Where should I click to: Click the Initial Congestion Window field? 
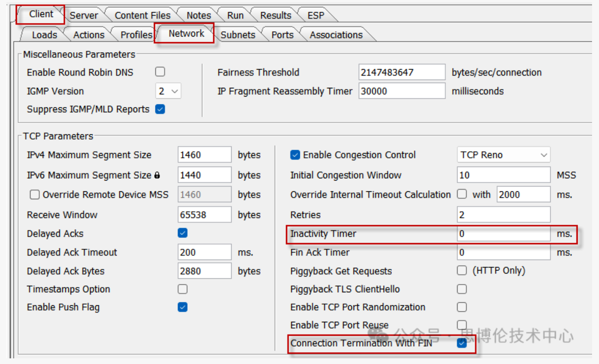pyautogui.click(x=503, y=175)
